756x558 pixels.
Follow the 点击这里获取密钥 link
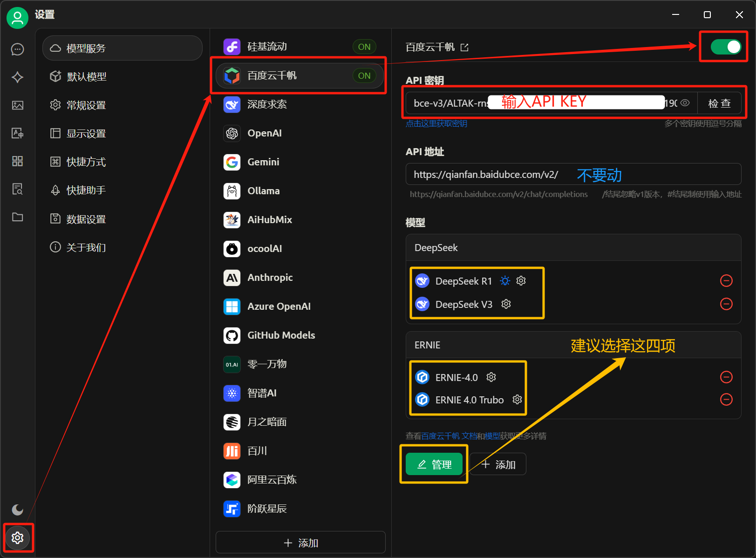pos(436,123)
